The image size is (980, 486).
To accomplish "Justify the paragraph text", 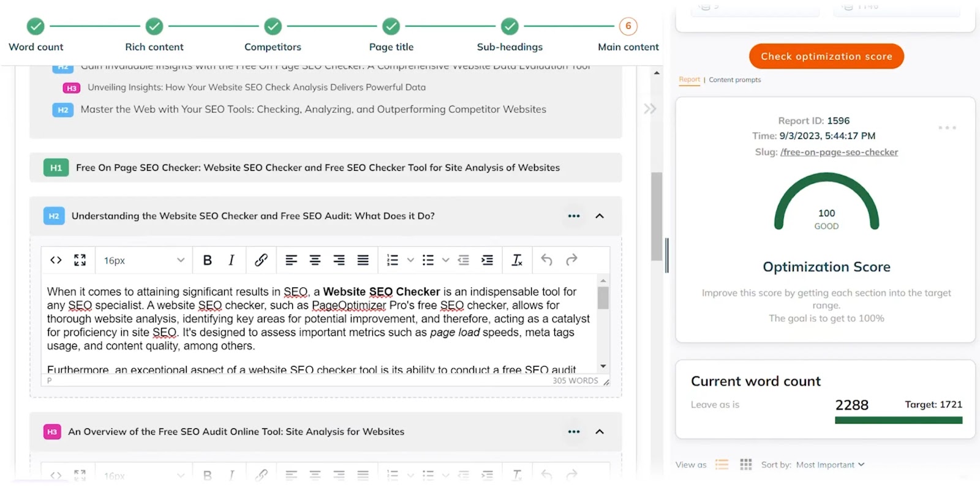I will (x=363, y=260).
